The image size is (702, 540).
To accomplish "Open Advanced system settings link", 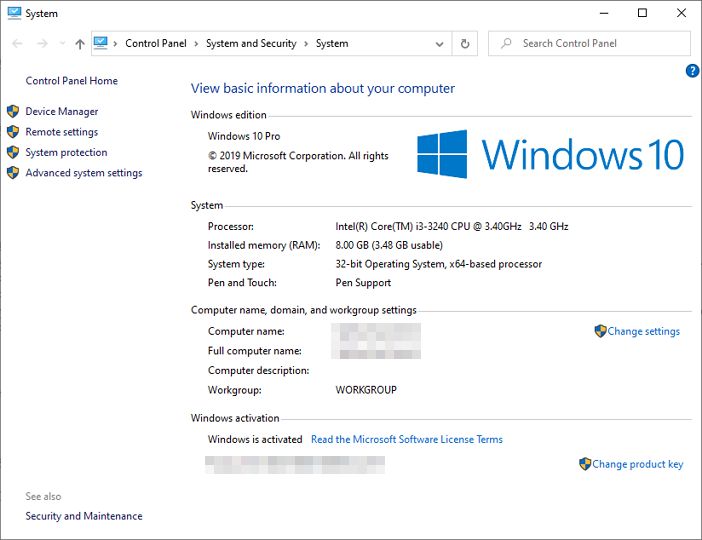I will [84, 173].
